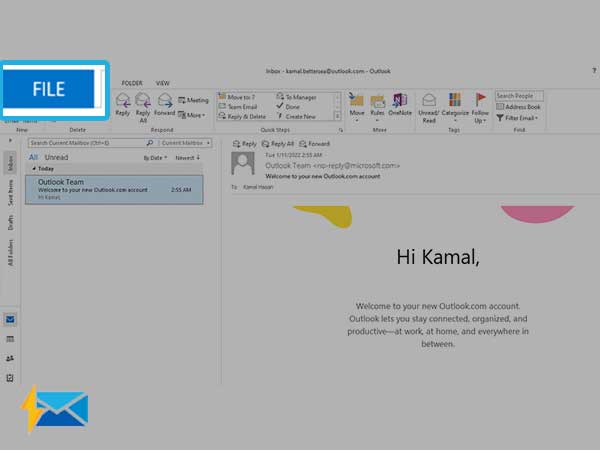Click Forward in the reading pane
600x450 pixels.
pos(314,144)
